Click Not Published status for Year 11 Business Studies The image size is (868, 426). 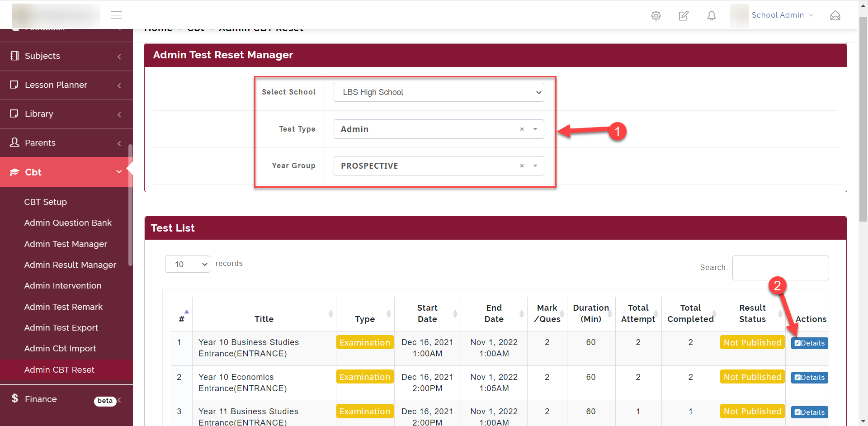pos(752,412)
